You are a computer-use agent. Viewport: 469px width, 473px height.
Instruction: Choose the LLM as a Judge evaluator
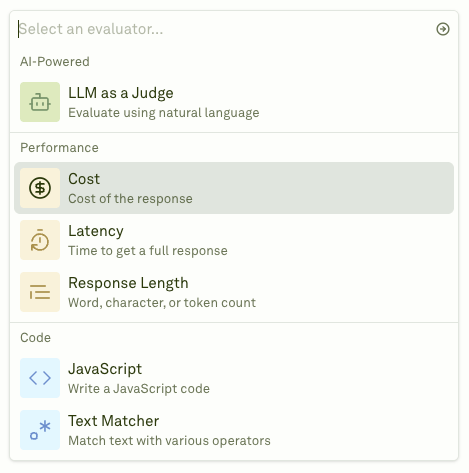click(x=234, y=102)
